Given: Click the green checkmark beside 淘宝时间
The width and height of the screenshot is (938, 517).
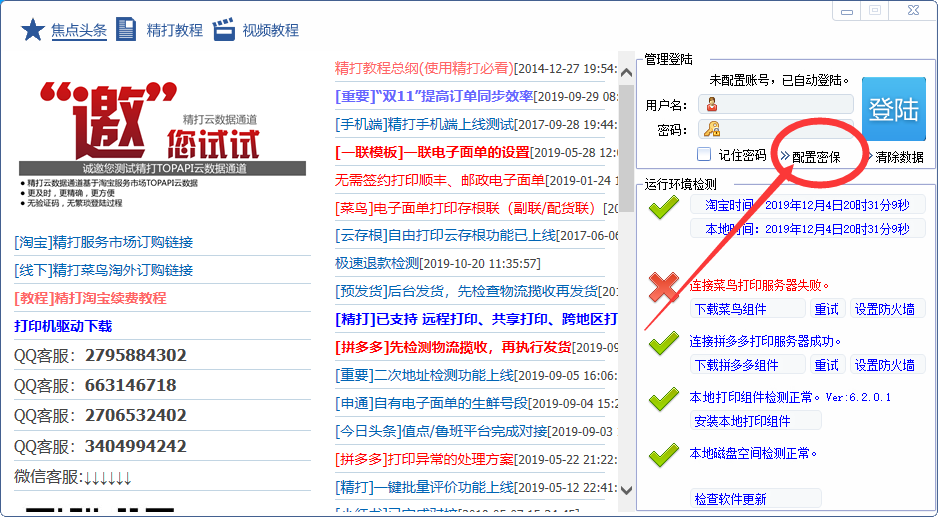Looking at the screenshot, I should pos(663,207).
